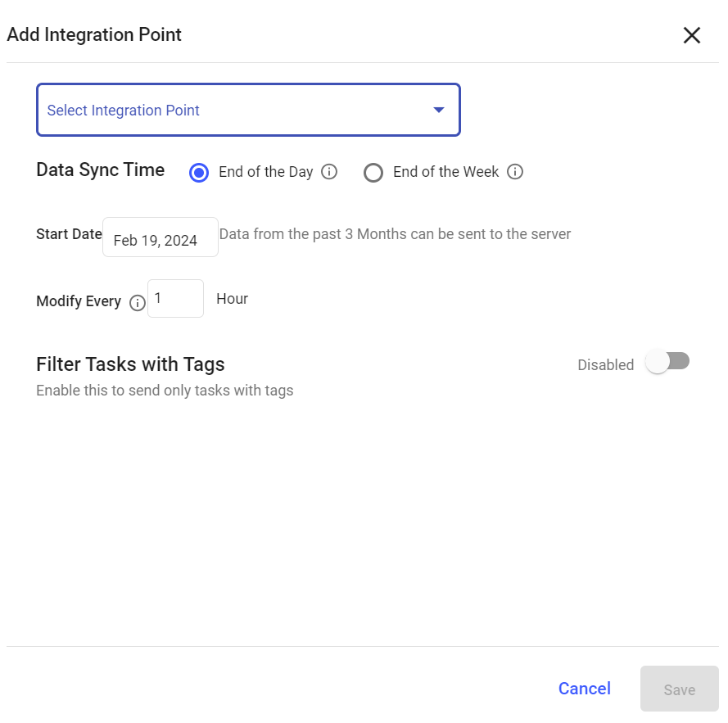Click the dropdown caret arrow
This screenshot has width=728, height=723.
(439, 110)
